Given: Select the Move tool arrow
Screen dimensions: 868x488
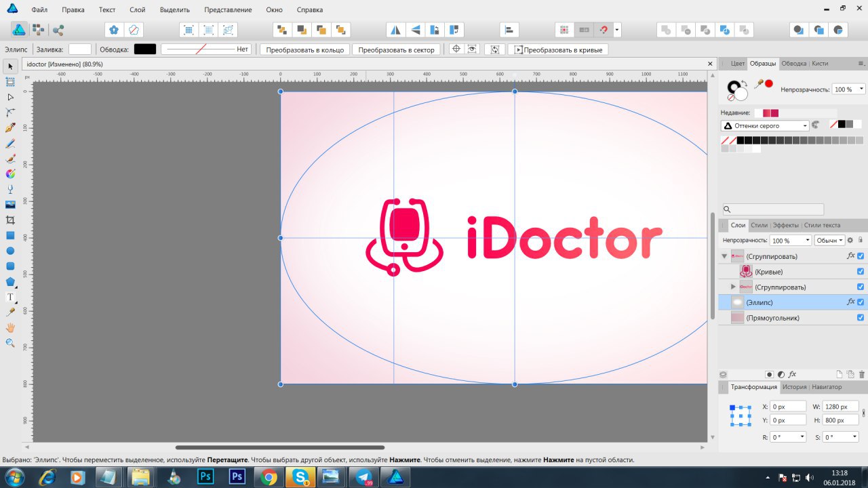Looking at the screenshot, I should click(x=10, y=66).
